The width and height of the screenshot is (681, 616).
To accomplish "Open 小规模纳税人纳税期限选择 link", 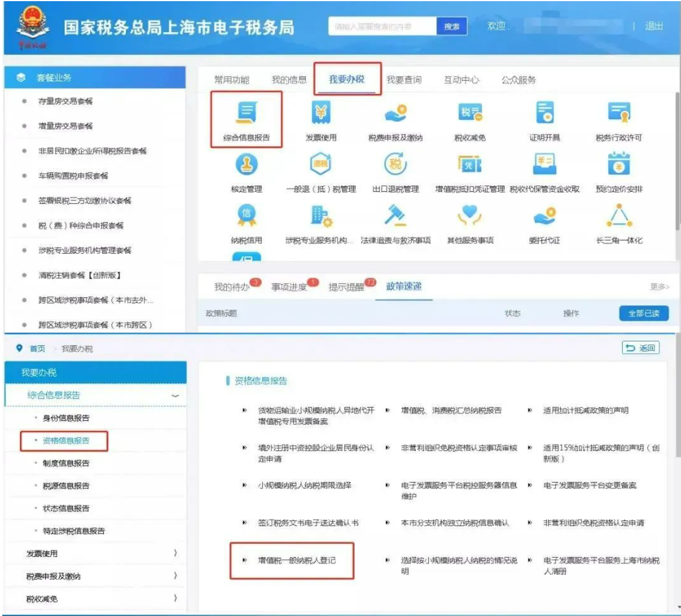I will tap(305, 485).
